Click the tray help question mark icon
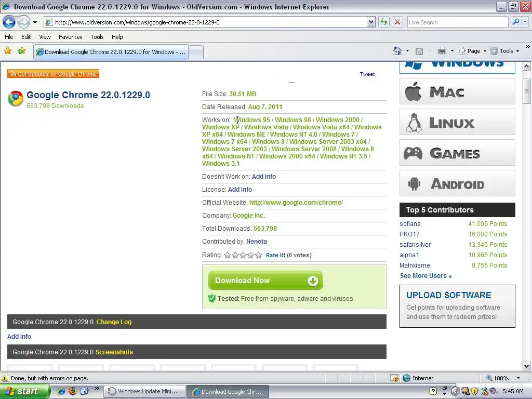Viewport: 532px width, 399px height. coord(433,391)
